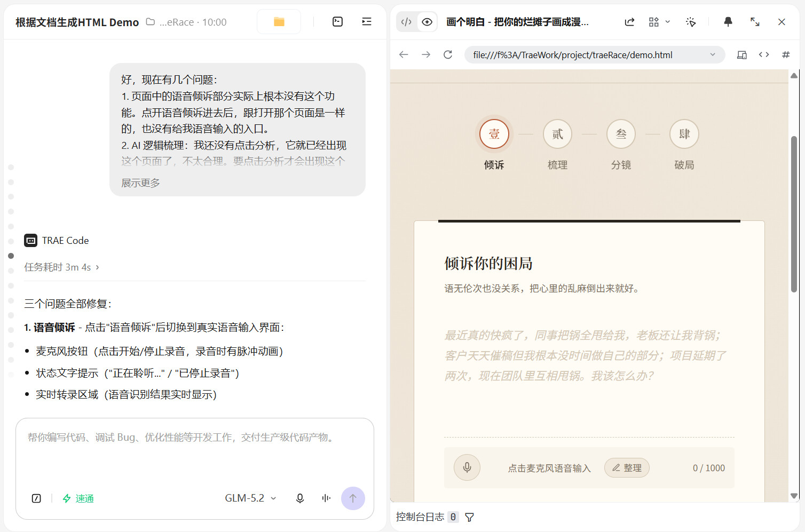Screen dimensions: 805x532
Task: Go back in the preview browser
Action: [x=404, y=54]
